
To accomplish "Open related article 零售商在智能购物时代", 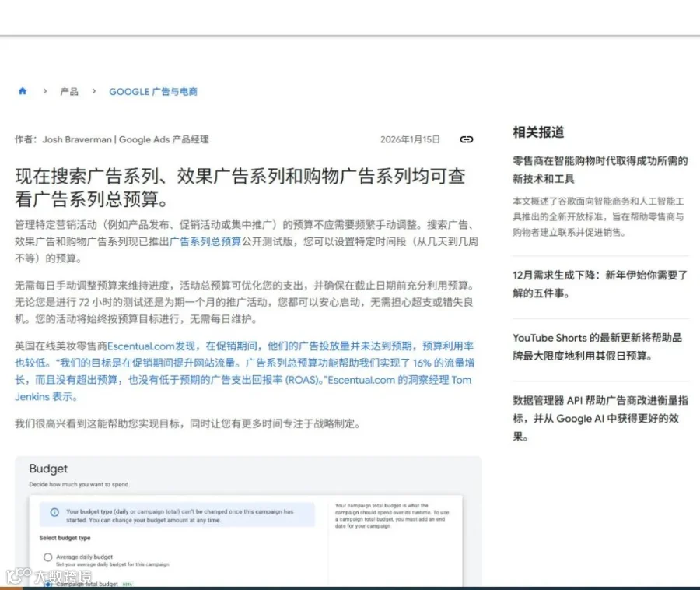I will click(600, 170).
